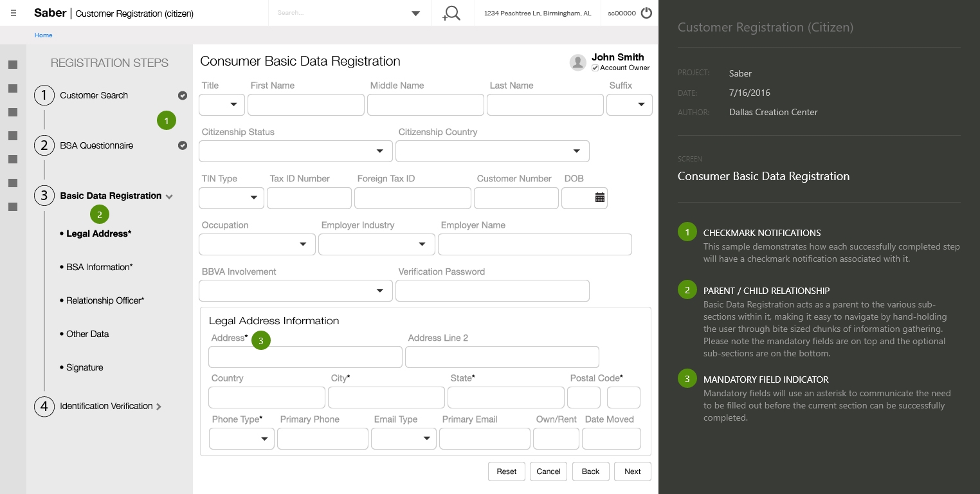The width and height of the screenshot is (980, 494).
Task: Click step 2 circle icon
Action: click(x=44, y=145)
